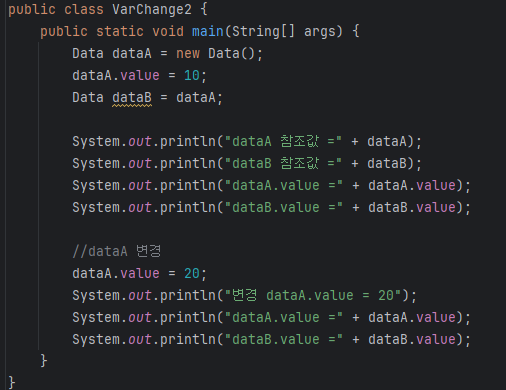Click the string "dataA 참조값 ="
This screenshot has width=506, height=390.
284,141
